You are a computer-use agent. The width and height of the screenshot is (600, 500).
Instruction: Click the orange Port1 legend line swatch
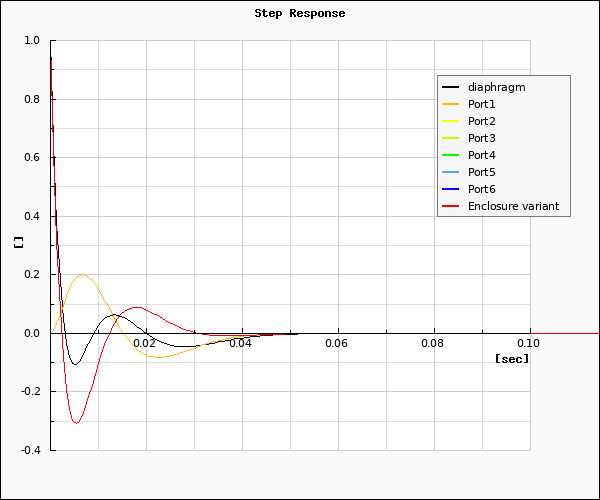coord(450,104)
